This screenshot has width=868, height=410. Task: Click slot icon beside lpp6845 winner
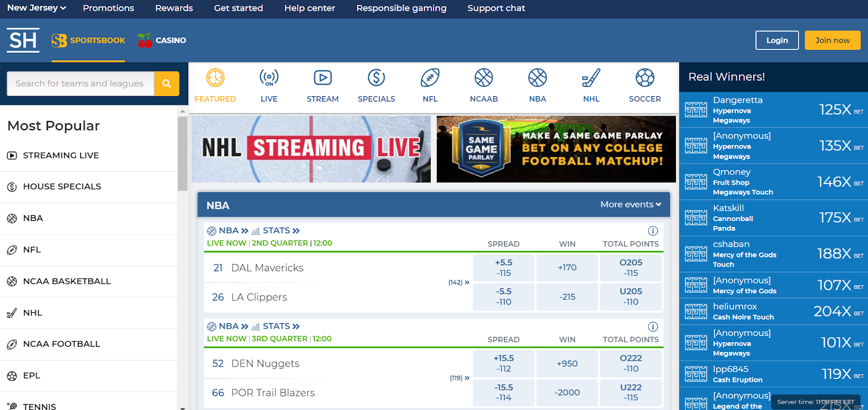[695, 374]
